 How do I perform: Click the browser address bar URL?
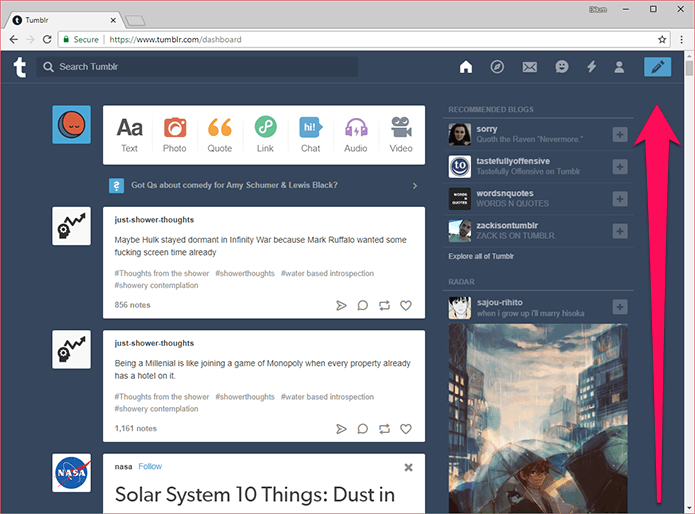coord(176,39)
